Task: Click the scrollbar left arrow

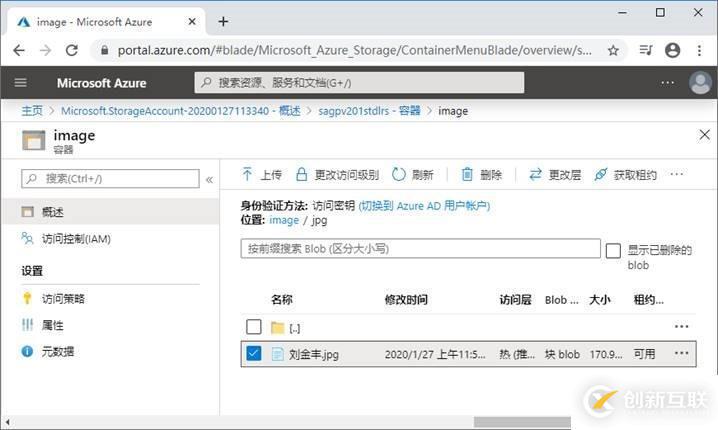Action: [7, 422]
